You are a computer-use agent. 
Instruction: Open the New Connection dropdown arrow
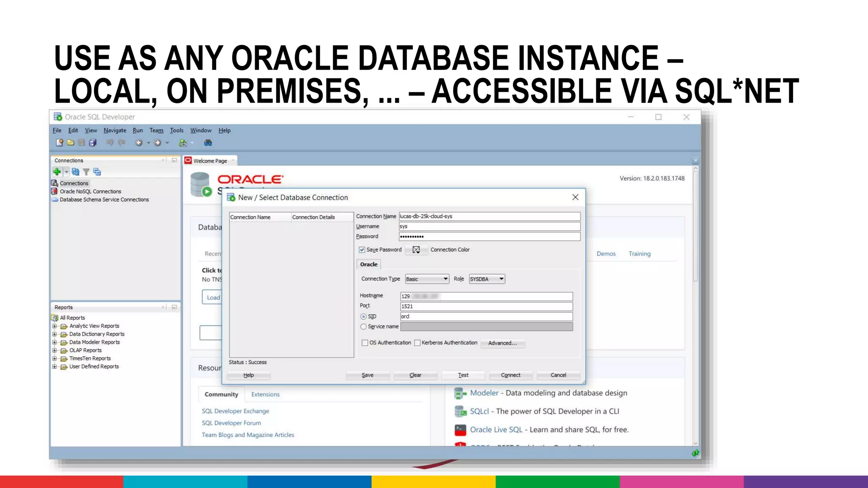(x=67, y=172)
